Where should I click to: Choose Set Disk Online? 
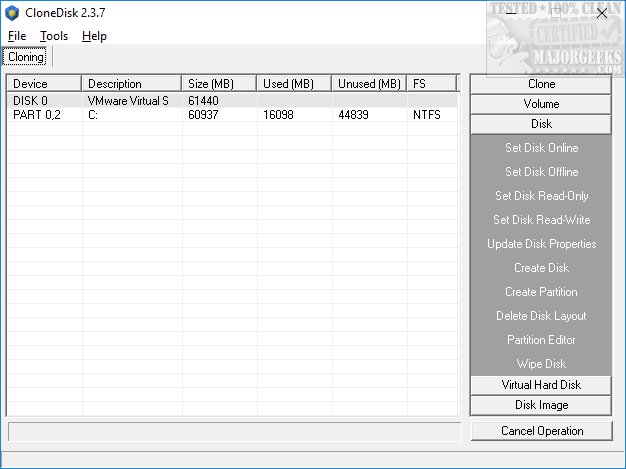click(x=541, y=148)
